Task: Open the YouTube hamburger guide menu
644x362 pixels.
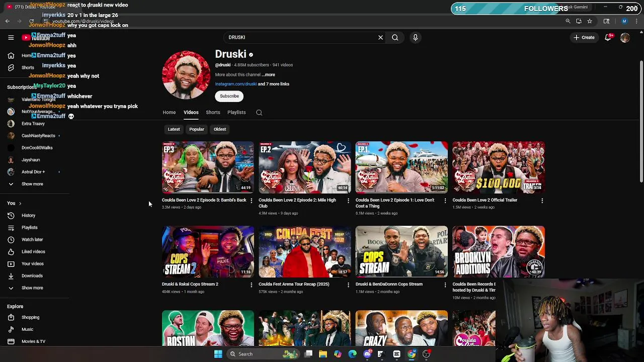Action: point(11,37)
